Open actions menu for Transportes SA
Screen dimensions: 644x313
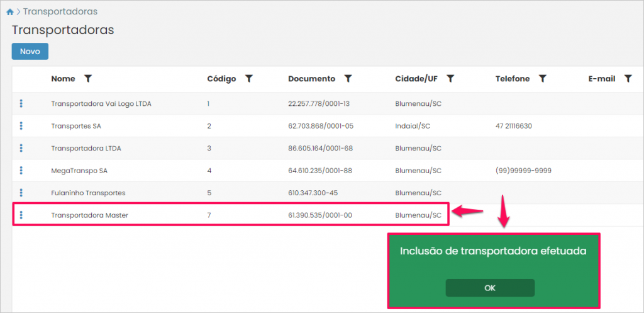coord(21,126)
